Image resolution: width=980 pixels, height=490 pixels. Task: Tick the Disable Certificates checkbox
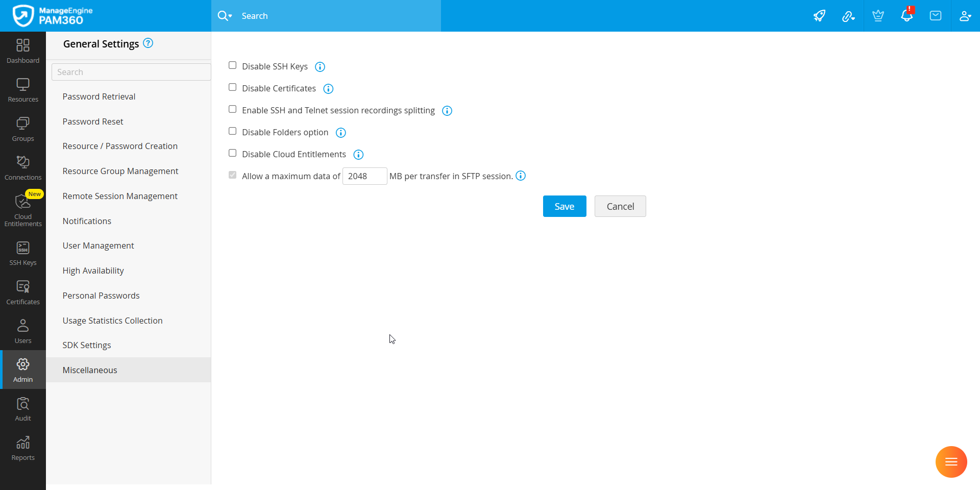coord(233,87)
